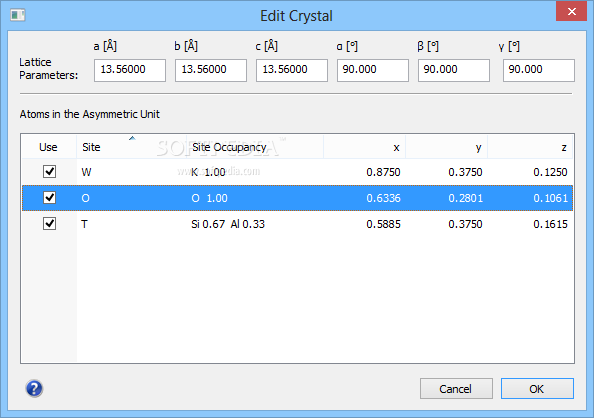Sort by the Site column header
Viewport: 594px width, 418px height.
tap(131, 147)
